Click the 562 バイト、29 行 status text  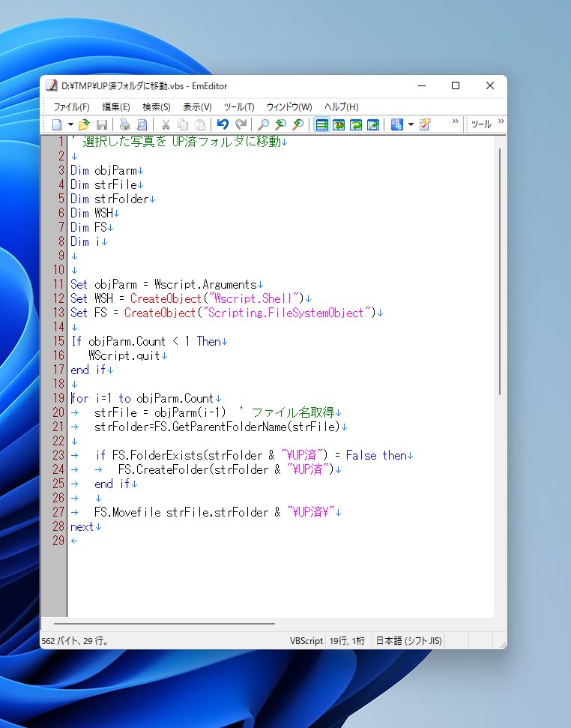[x=76, y=641]
